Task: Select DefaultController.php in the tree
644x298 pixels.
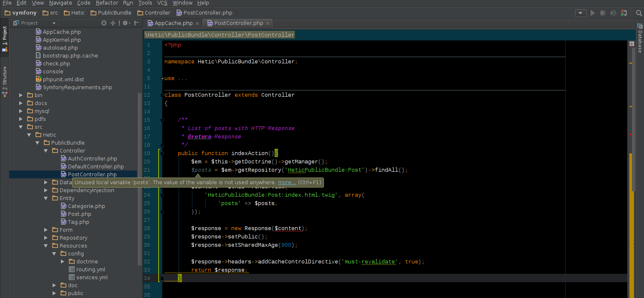Action: pyautogui.click(x=96, y=166)
